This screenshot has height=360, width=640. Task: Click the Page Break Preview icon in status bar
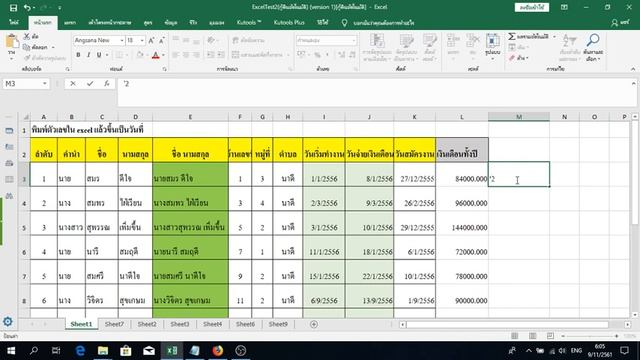pyautogui.click(x=550, y=336)
